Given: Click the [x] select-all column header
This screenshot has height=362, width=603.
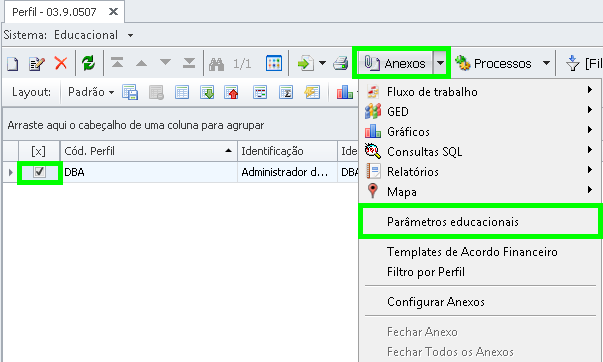Looking at the screenshot, I should pyautogui.click(x=38, y=151).
